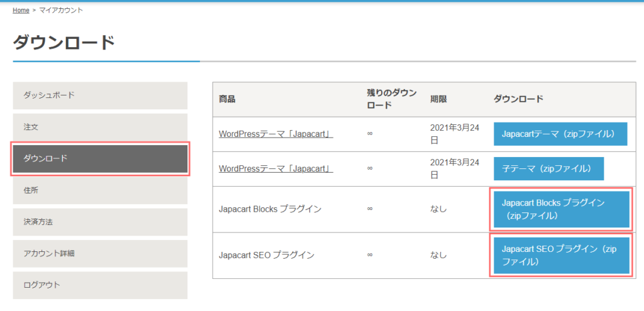The height and width of the screenshot is (311, 644).
Task: Click 残りのダウンロード column header
Action: (x=391, y=99)
